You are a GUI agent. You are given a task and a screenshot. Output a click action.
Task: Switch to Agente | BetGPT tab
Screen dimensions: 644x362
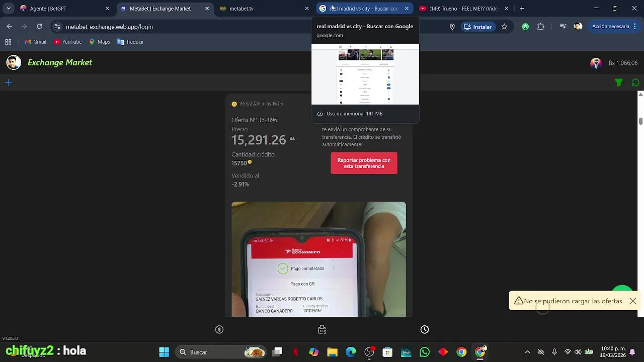(64, 9)
